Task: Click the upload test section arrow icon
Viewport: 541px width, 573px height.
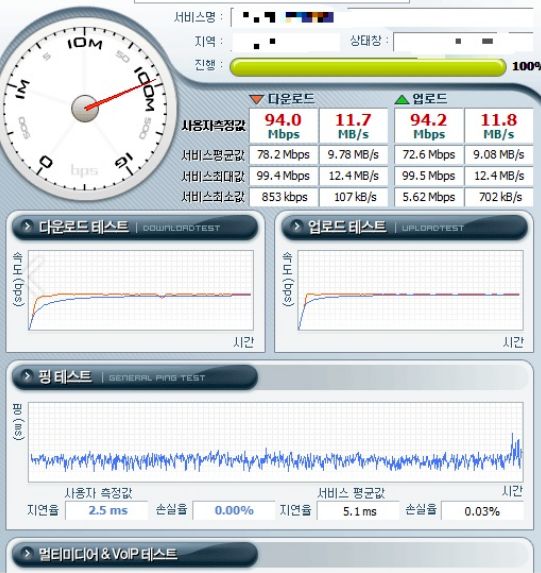Action: point(296,227)
